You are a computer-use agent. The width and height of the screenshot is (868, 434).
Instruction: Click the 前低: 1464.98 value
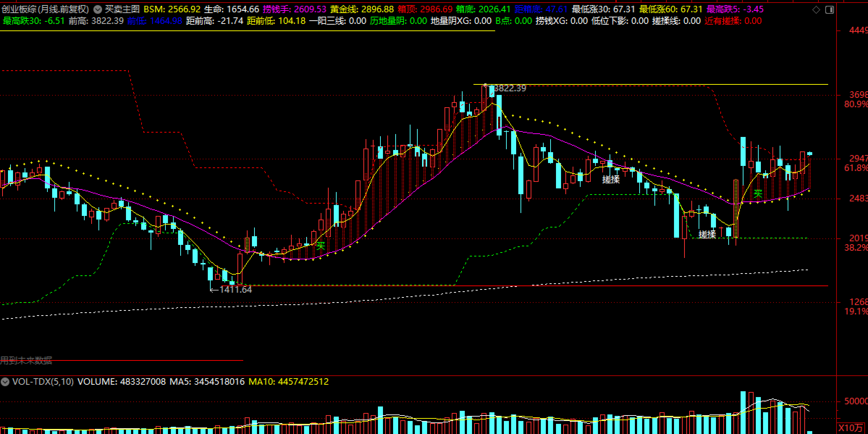[x=155, y=21]
